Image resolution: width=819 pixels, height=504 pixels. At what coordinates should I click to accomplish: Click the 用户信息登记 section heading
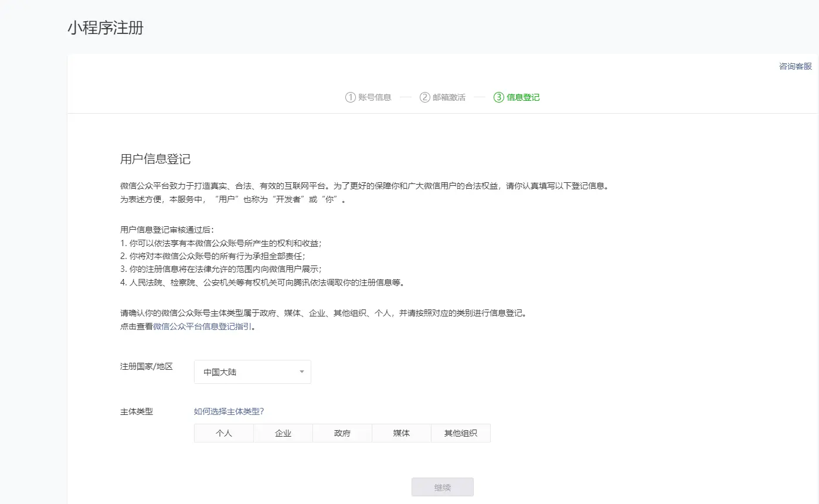(x=155, y=159)
